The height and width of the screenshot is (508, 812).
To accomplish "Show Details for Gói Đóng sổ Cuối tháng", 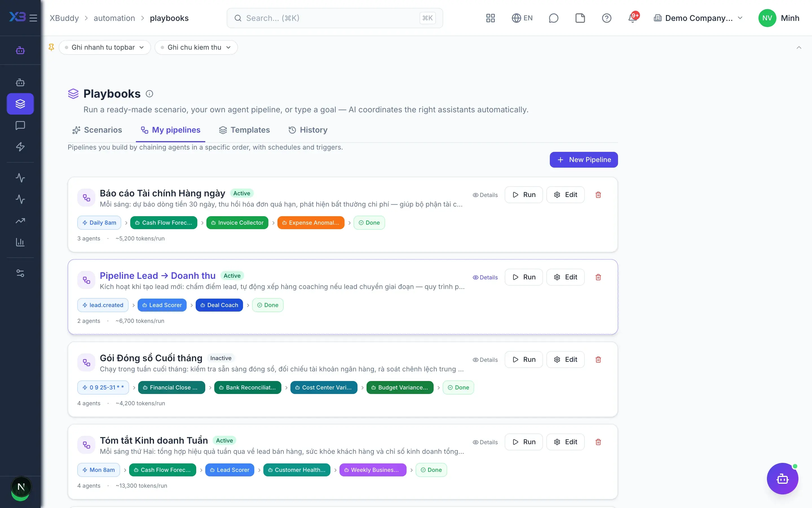I will [x=485, y=360].
